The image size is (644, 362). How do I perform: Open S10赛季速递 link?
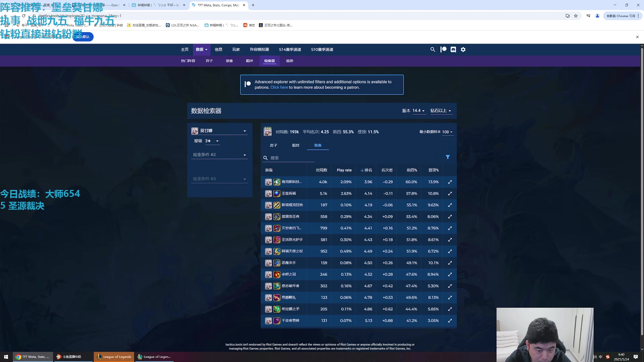pyautogui.click(x=322, y=49)
